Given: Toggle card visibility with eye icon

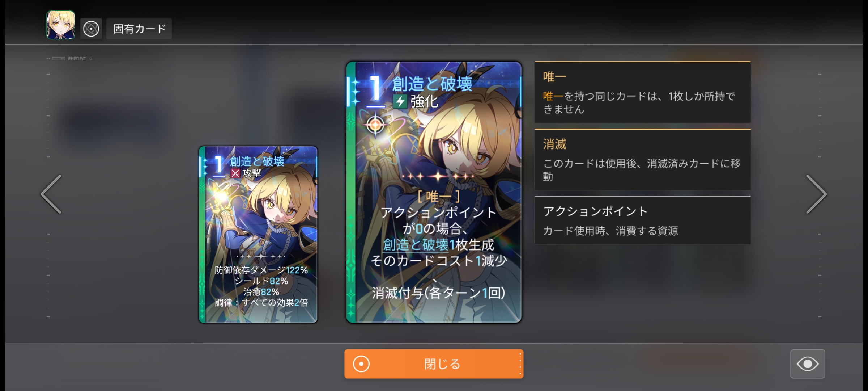Looking at the screenshot, I should [808, 364].
